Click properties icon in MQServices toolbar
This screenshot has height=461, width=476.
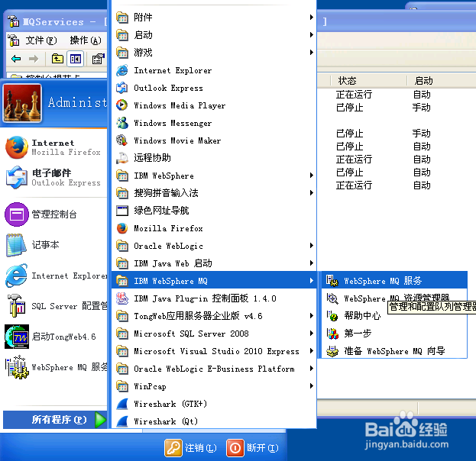pyautogui.click(x=98, y=59)
